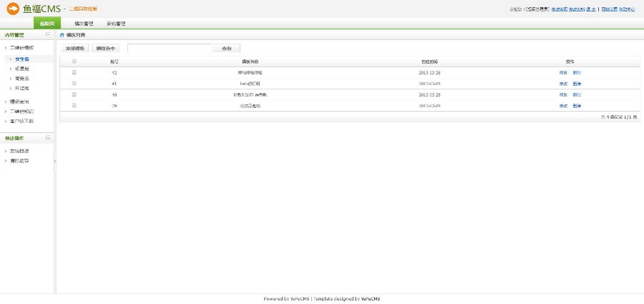Toggle the select-all checkbox in table header
The image size is (644, 304).
pyautogui.click(x=74, y=62)
